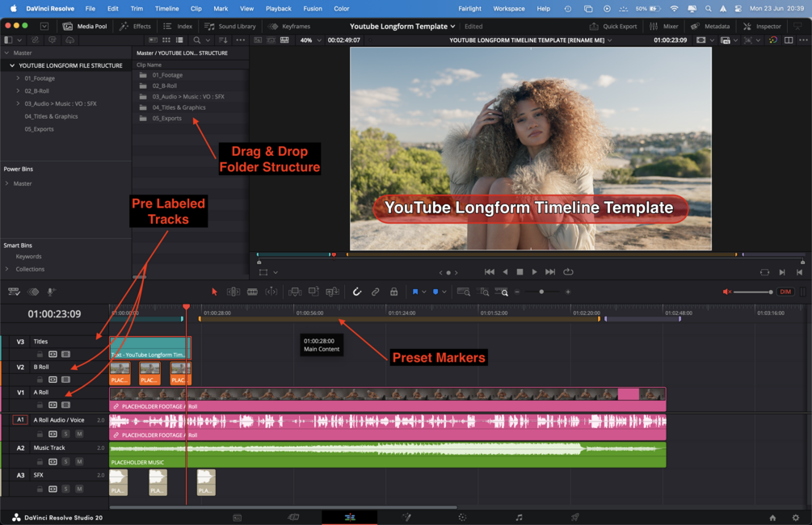Add a blue marker on timeline
The width and height of the screenshot is (812, 525).
[435, 292]
